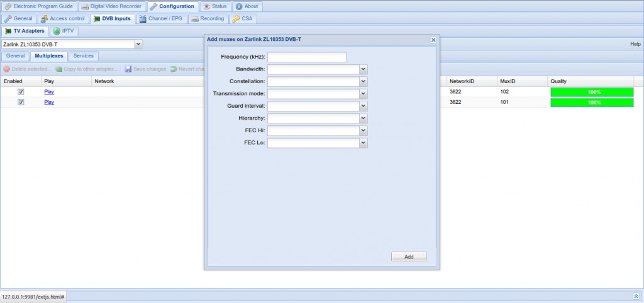Expand the Bandwidth dropdown
This screenshot has width=644, height=303.
pos(363,69)
